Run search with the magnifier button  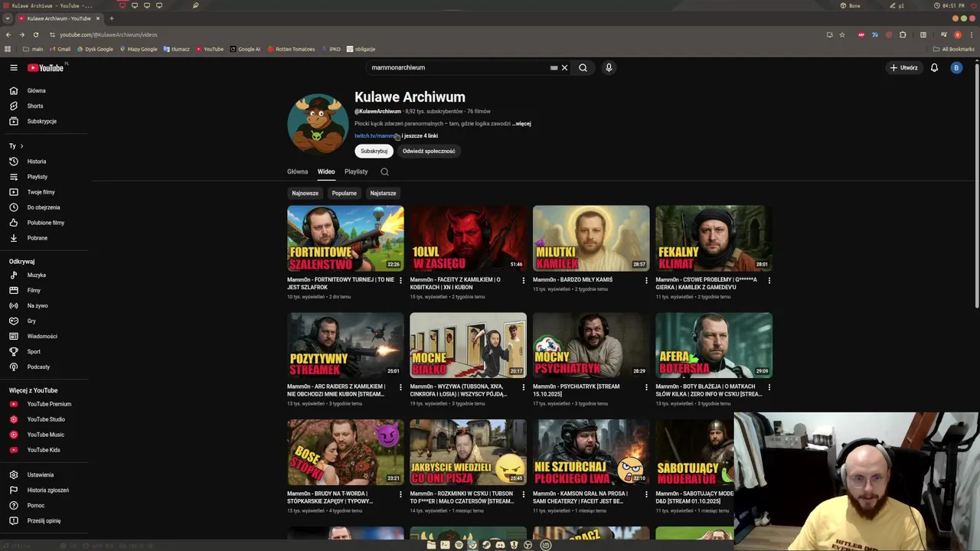(x=583, y=67)
